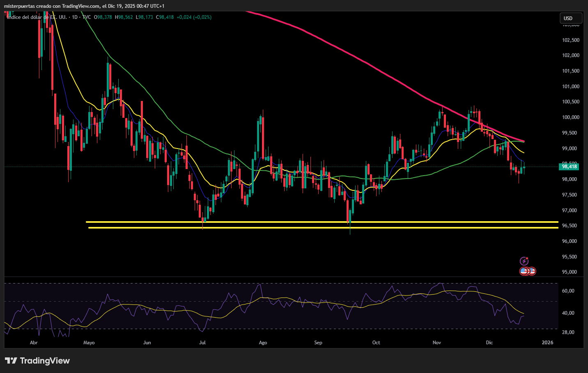Click the close value C98,418
The height and width of the screenshot is (373, 588).
[x=165, y=17]
